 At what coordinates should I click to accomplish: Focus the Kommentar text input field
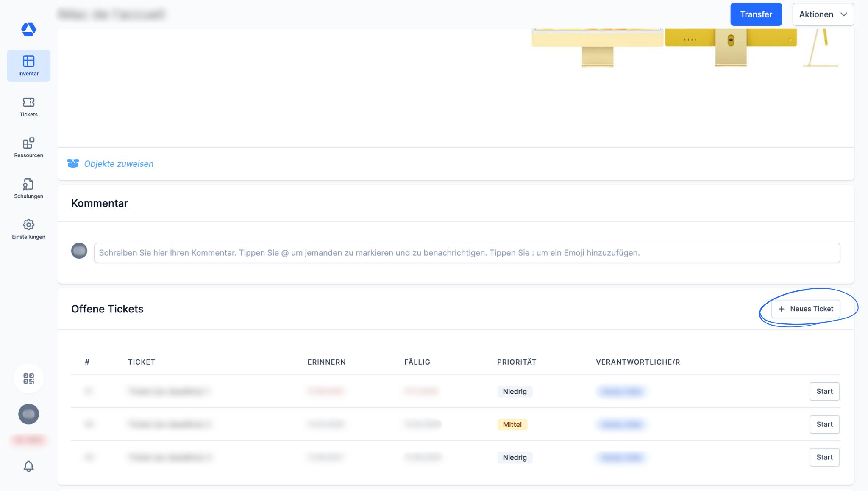pos(467,253)
